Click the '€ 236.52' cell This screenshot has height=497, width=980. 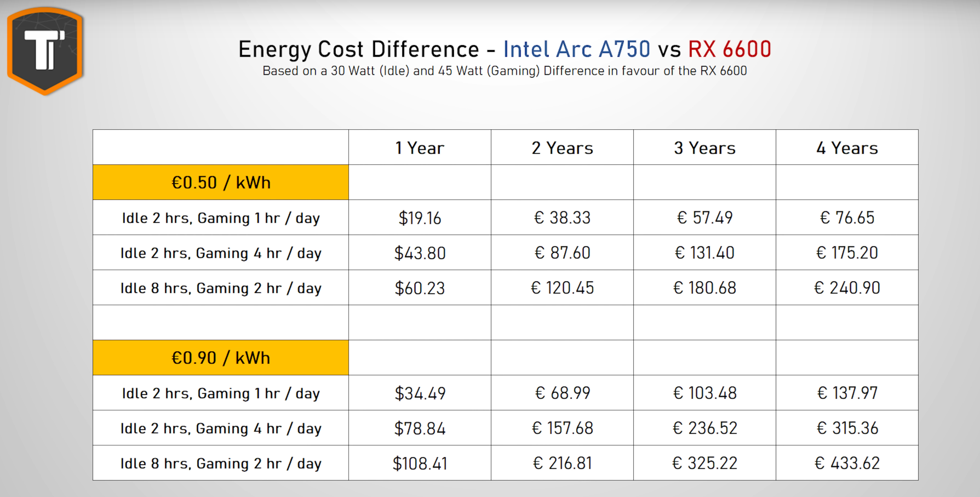705,428
